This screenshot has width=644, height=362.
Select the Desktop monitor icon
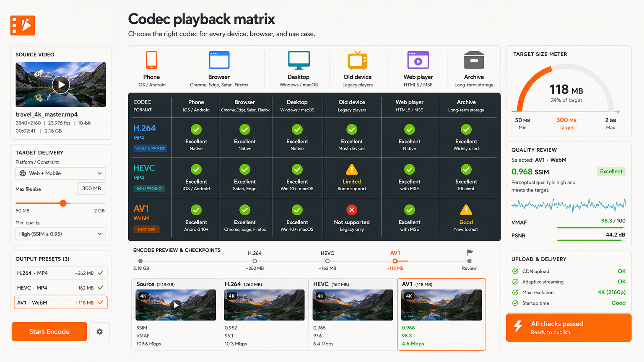tap(299, 60)
